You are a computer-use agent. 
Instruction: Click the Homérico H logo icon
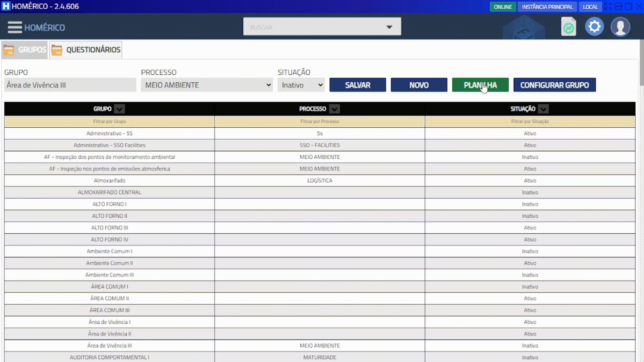click(x=6, y=6)
